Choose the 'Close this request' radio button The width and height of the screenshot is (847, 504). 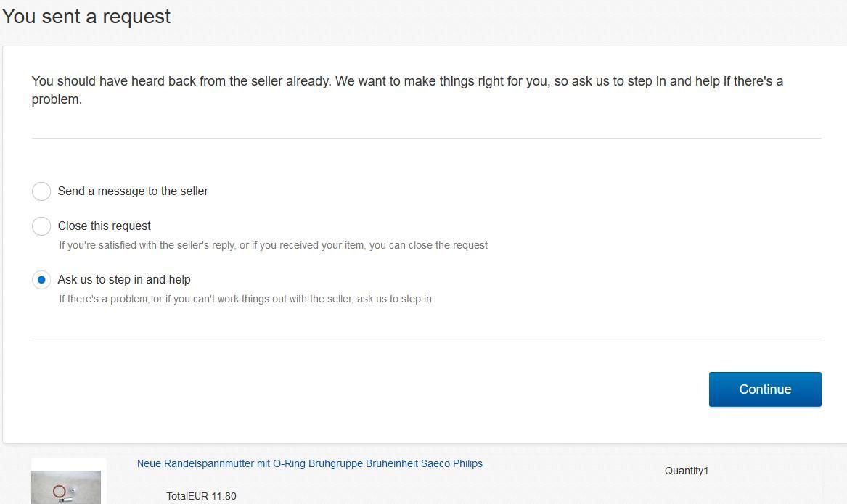(41, 226)
